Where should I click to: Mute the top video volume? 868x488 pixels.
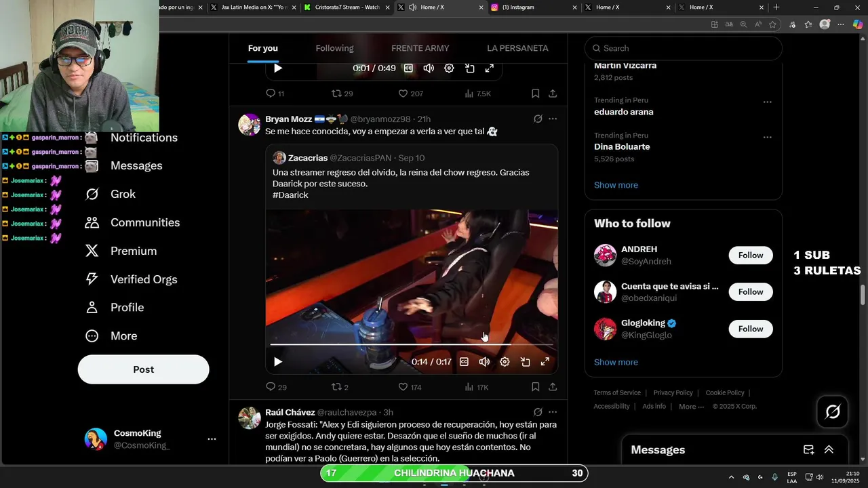click(429, 68)
